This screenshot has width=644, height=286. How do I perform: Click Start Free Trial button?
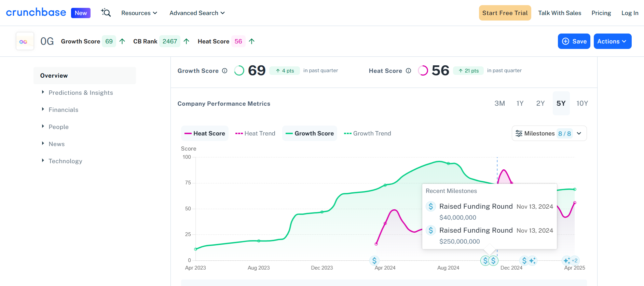(x=505, y=13)
